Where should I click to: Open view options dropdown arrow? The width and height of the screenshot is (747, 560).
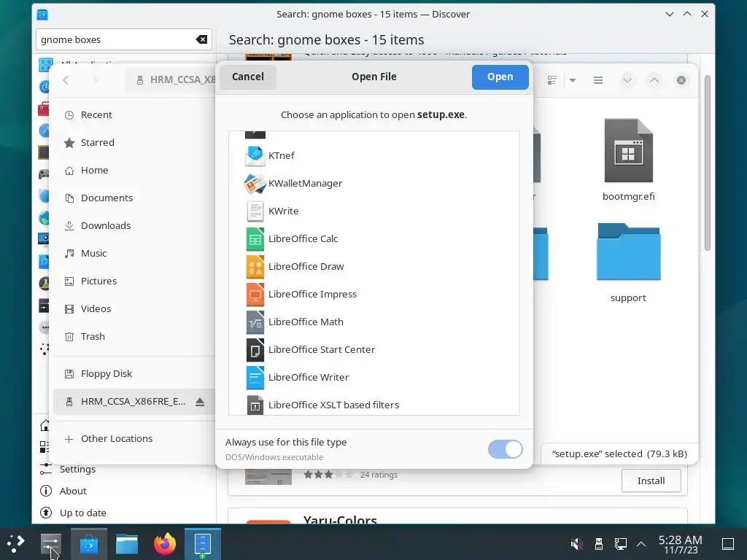click(573, 80)
